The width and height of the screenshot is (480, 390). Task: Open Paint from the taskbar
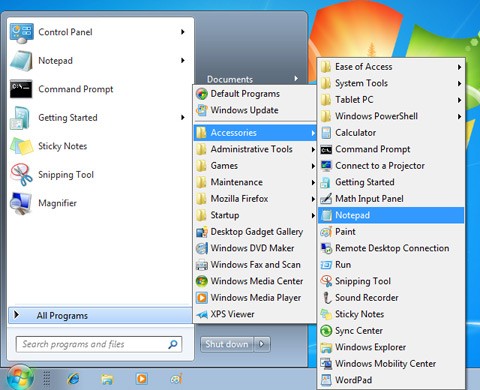176,379
